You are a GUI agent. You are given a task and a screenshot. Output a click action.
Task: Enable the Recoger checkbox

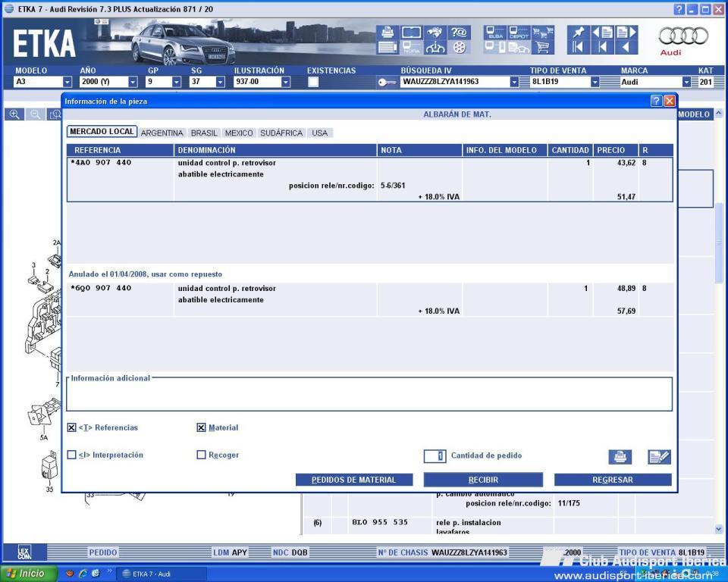(201, 455)
